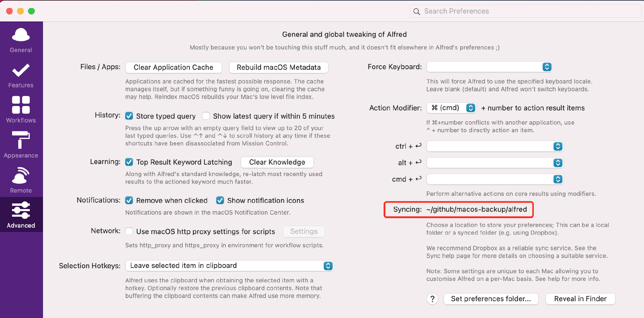Click Rebuild macOS Metadata button
This screenshot has height=318, width=644.
(x=279, y=67)
